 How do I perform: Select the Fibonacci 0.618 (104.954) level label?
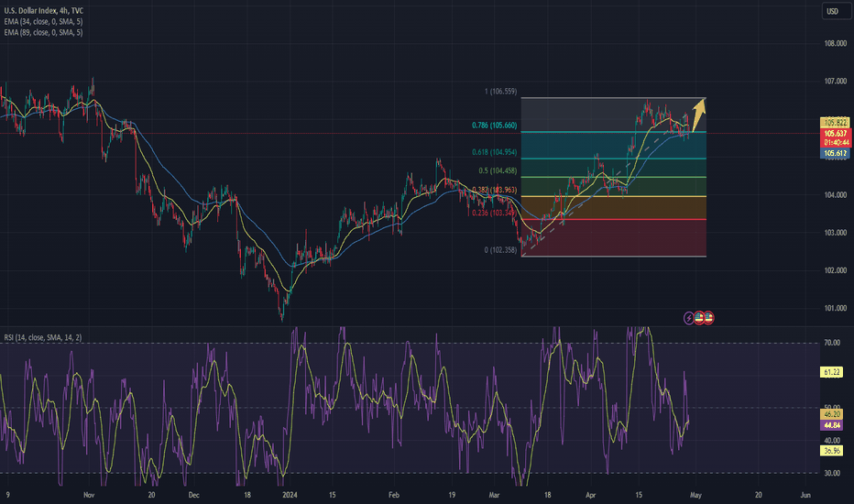click(494, 152)
